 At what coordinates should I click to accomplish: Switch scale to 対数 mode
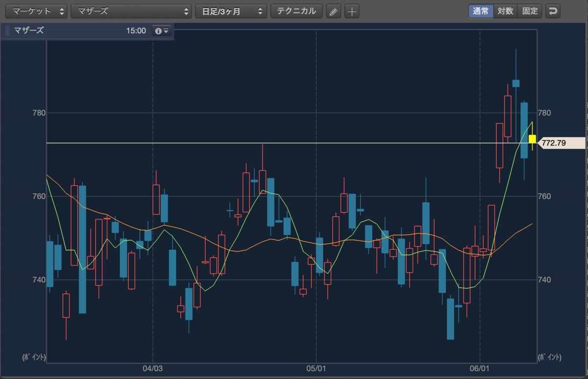point(505,11)
